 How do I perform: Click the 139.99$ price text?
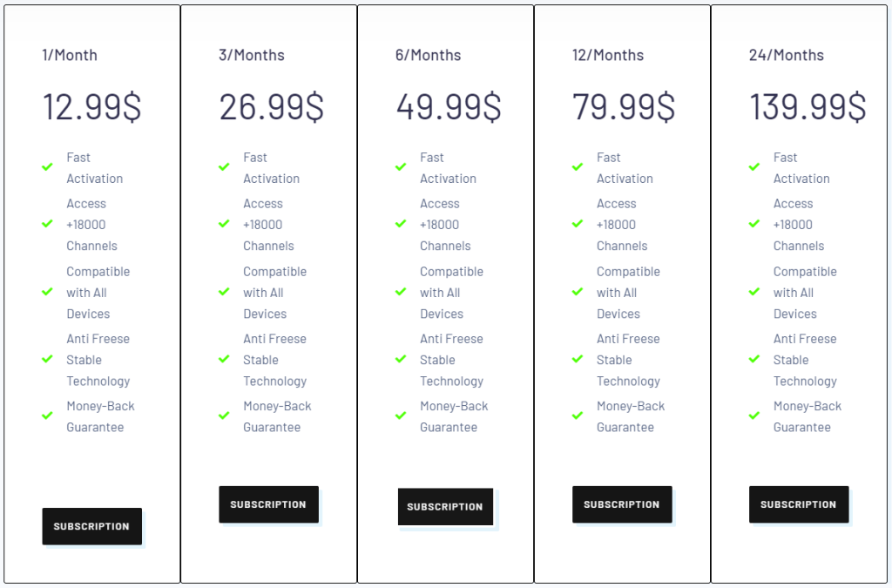coord(808,106)
